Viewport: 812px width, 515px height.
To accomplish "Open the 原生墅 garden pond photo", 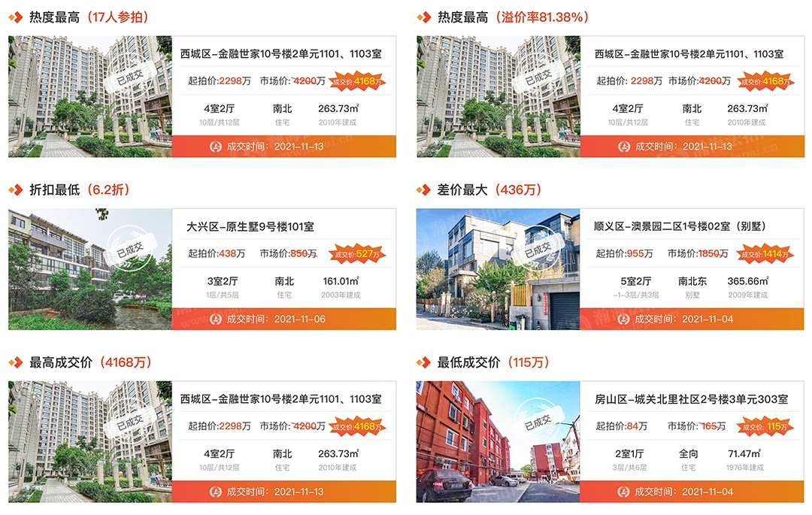I will [x=90, y=269].
